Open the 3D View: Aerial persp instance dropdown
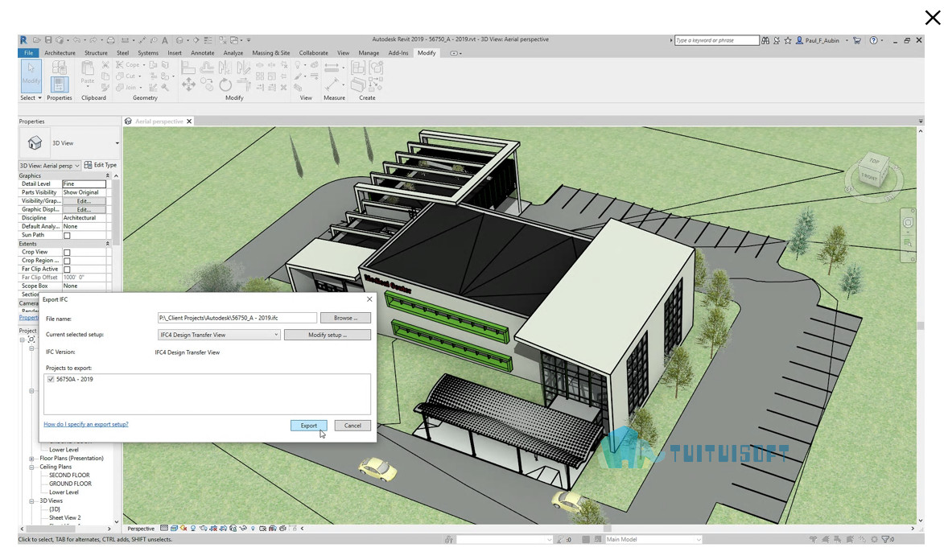944x560 pixels. (49, 166)
